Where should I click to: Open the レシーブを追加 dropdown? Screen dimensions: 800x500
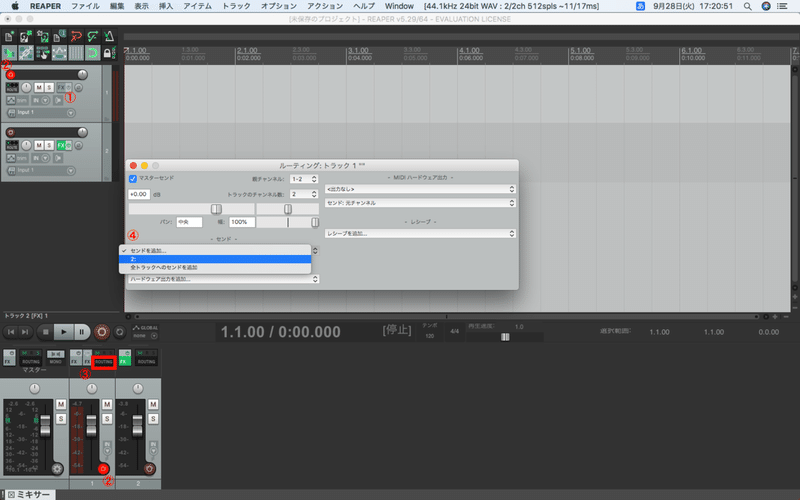[x=420, y=234]
